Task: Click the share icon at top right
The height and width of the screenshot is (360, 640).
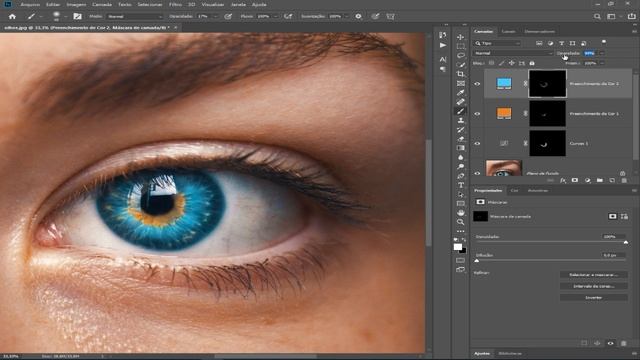Action: [x=631, y=16]
